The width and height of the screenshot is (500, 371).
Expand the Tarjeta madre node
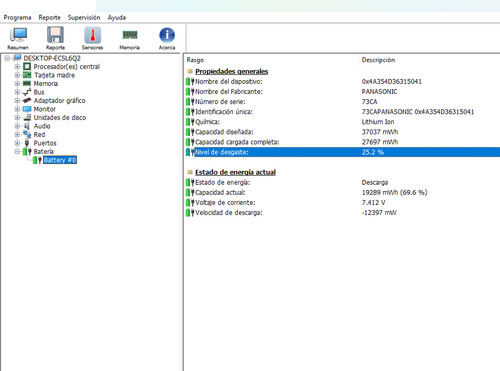(17, 75)
